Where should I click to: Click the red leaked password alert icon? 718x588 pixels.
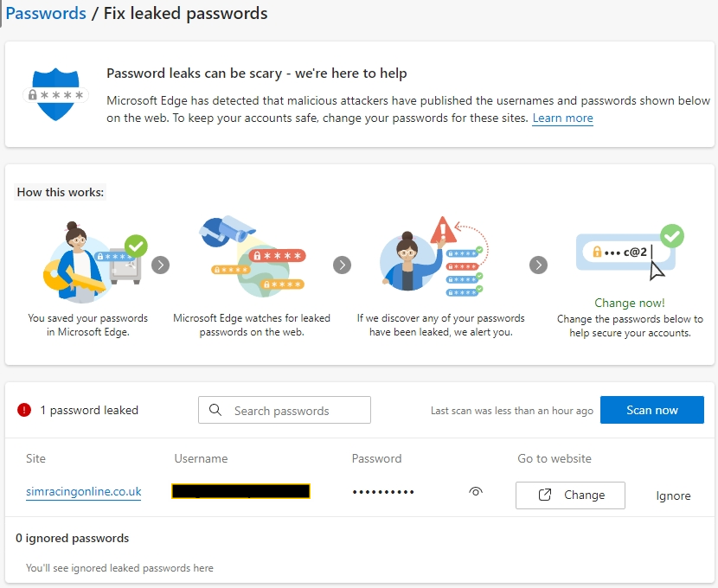click(x=24, y=410)
